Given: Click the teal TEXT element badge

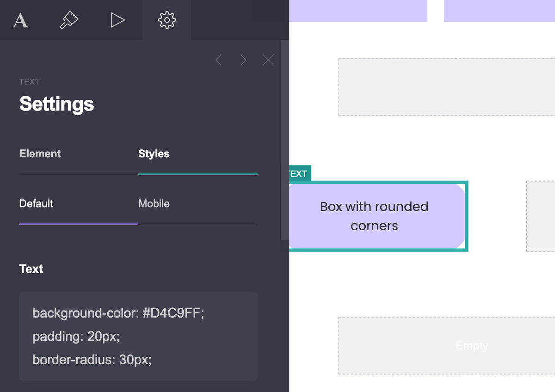Looking at the screenshot, I should [299, 173].
